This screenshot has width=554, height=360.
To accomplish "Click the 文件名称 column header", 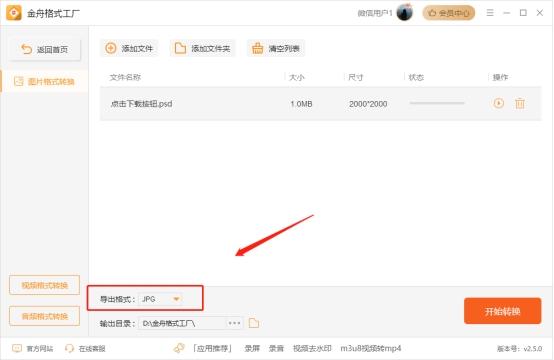I will [125, 77].
